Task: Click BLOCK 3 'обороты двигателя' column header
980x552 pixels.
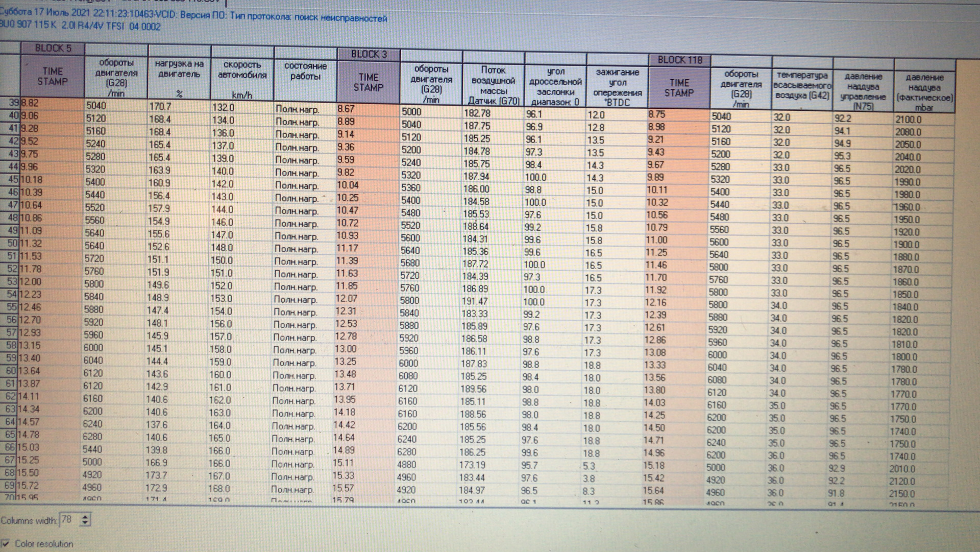Action: coord(431,83)
